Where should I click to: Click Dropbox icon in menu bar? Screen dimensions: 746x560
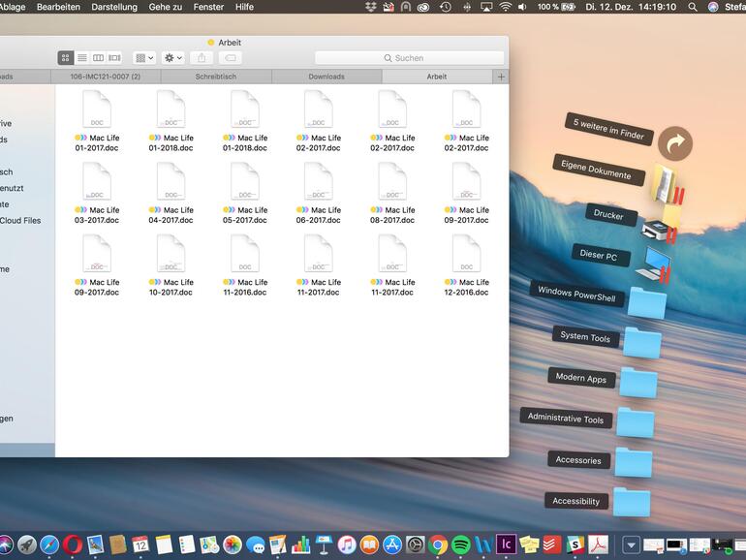pos(371,7)
